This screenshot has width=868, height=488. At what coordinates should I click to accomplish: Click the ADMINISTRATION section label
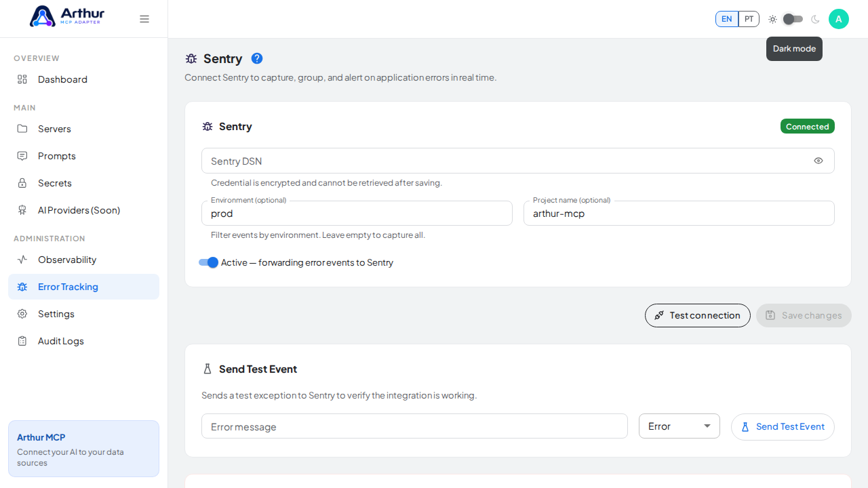50,239
